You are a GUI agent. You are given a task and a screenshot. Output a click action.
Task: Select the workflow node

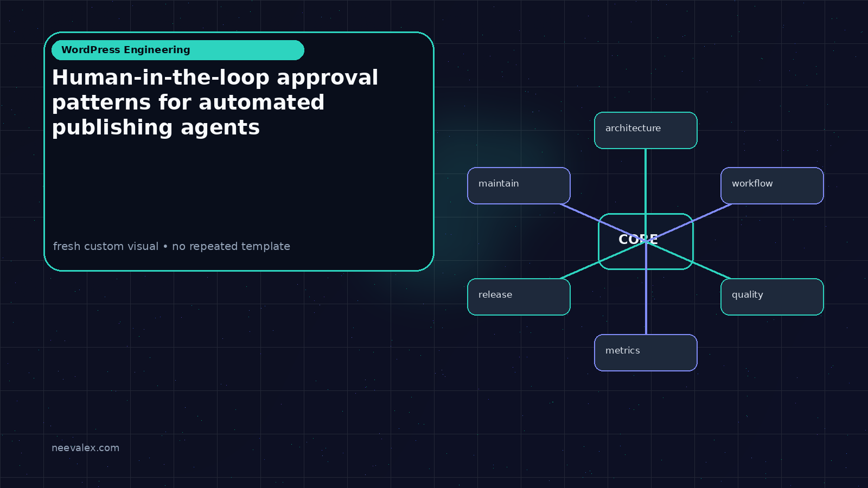click(772, 185)
